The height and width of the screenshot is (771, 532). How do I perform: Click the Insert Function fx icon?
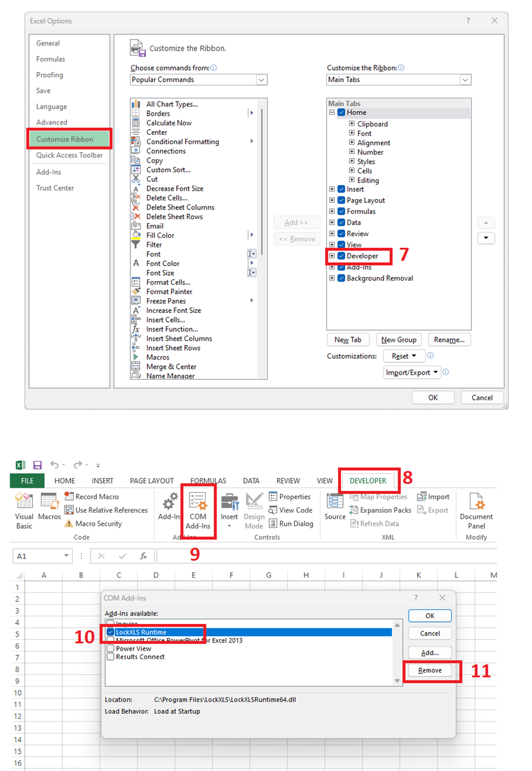[144, 556]
